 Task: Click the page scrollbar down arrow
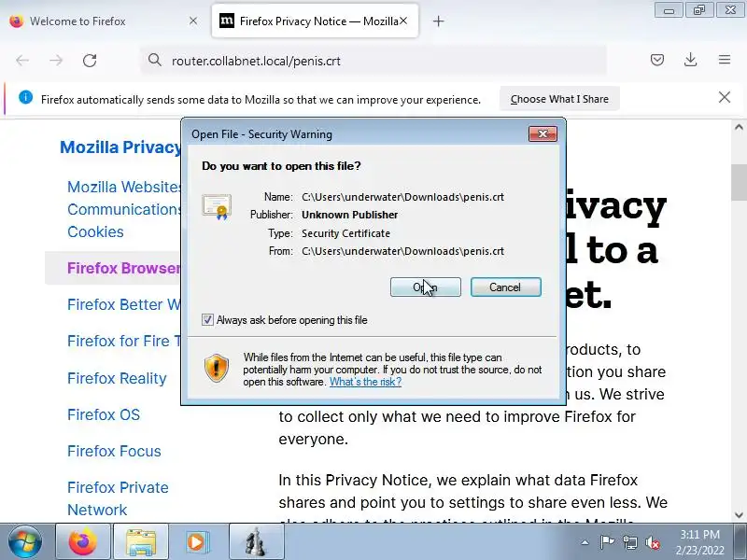(739, 515)
